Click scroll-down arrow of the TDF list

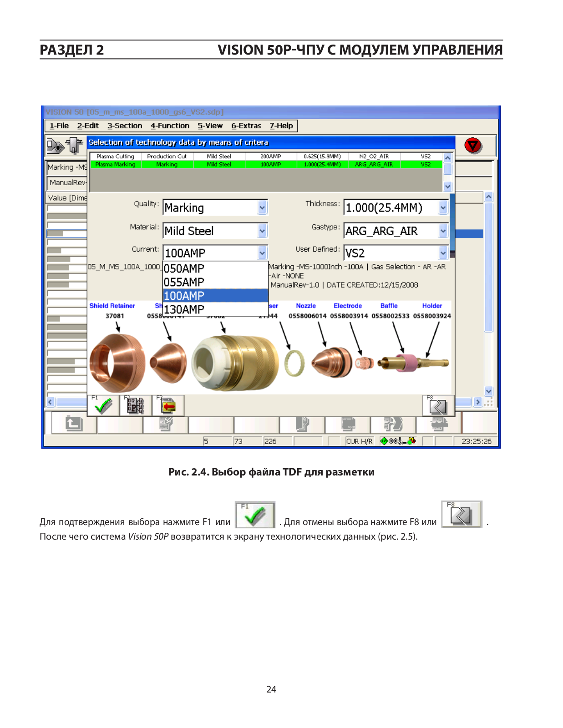(448, 186)
